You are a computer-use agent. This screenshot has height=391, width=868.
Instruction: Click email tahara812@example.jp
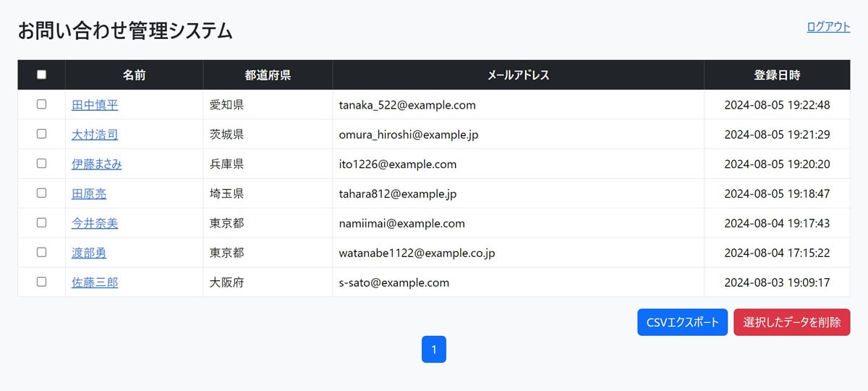coord(398,194)
